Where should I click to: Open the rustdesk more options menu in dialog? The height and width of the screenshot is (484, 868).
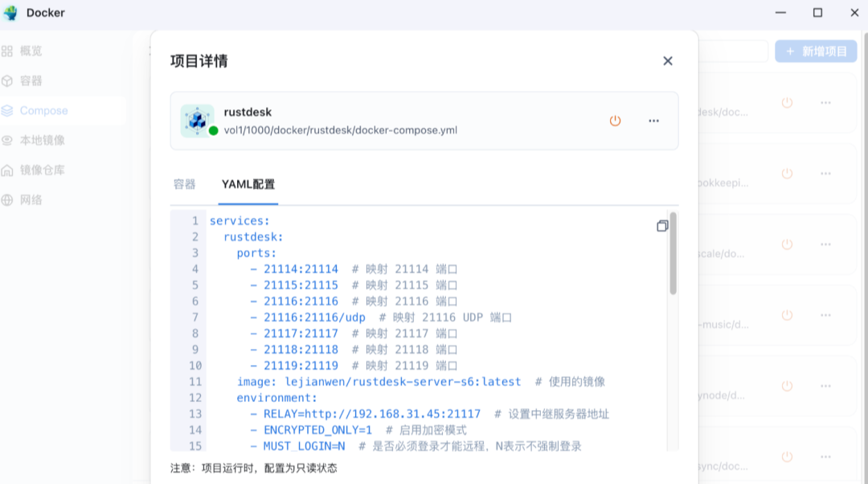[x=653, y=121]
